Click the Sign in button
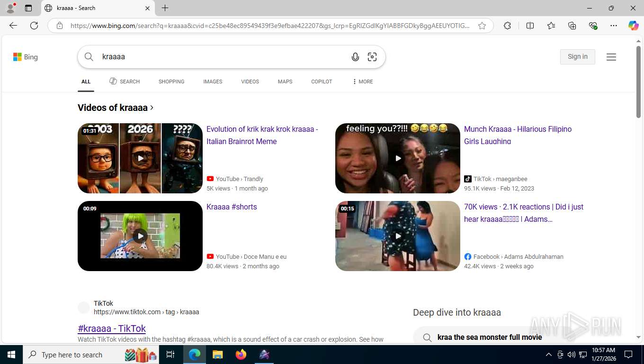Image resolution: width=644 pixels, height=364 pixels. pyautogui.click(x=577, y=57)
